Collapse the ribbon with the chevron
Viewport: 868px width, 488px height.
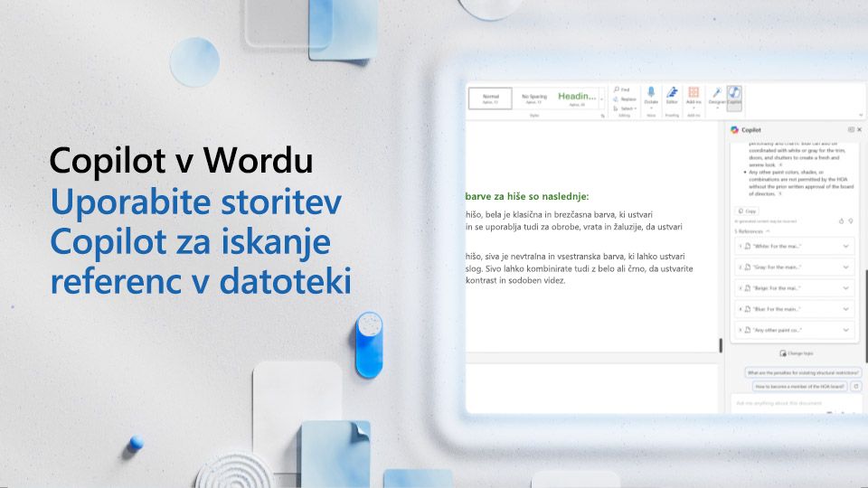(x=861, y=115)
